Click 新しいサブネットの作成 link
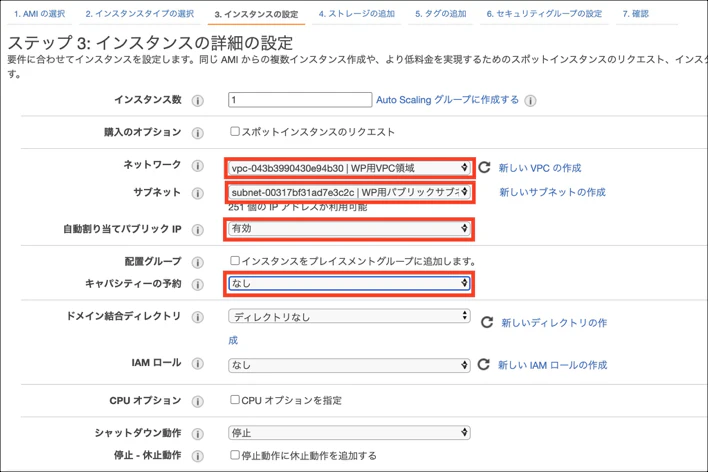The width and height of the screenshot is (708, 472). (x=552, y=192)
